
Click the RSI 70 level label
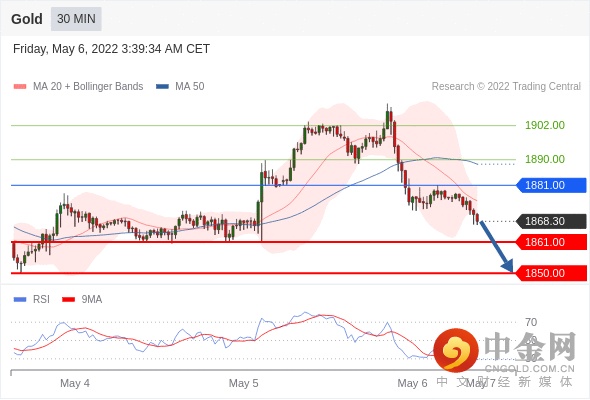tap(531, 322)
